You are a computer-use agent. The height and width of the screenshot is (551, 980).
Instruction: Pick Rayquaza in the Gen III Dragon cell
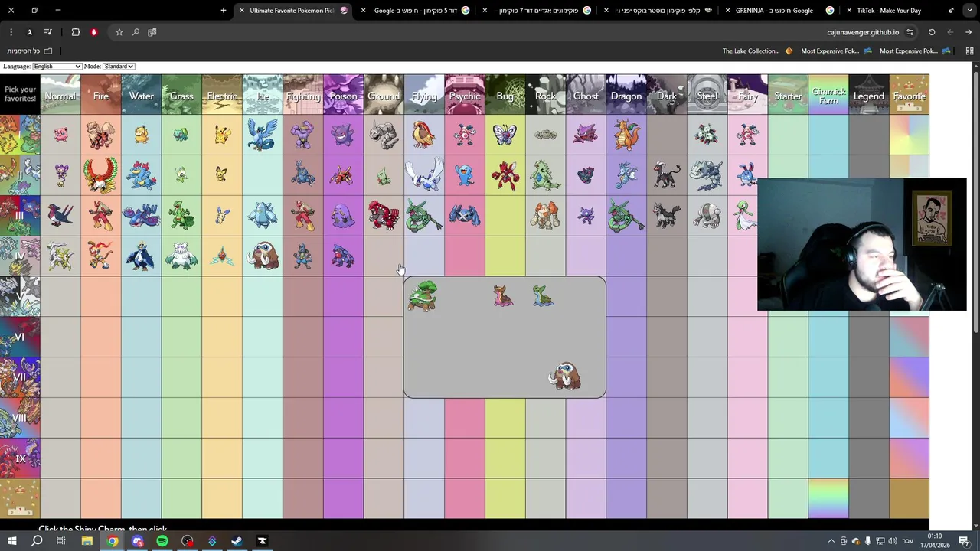tap(626, 216)
